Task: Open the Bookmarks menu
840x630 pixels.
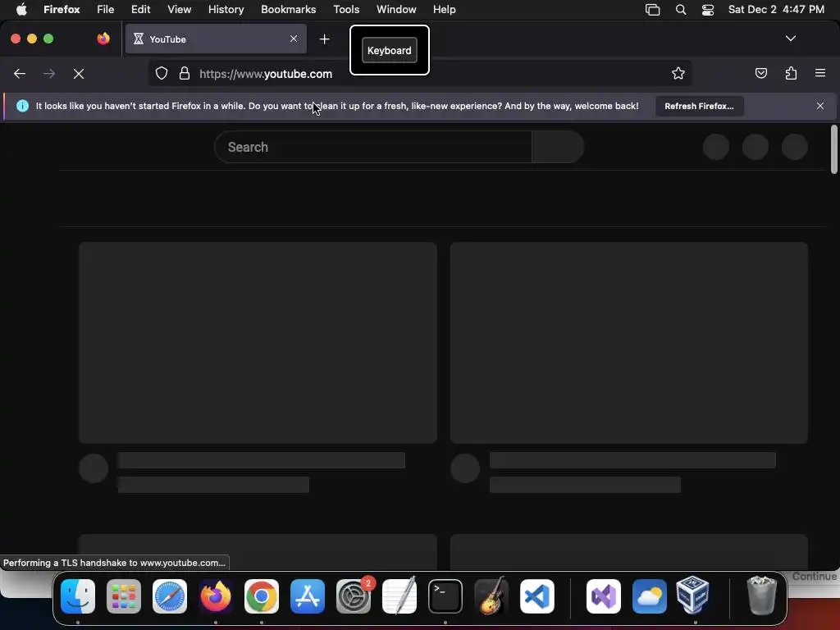Action: [x=288, y=10]
